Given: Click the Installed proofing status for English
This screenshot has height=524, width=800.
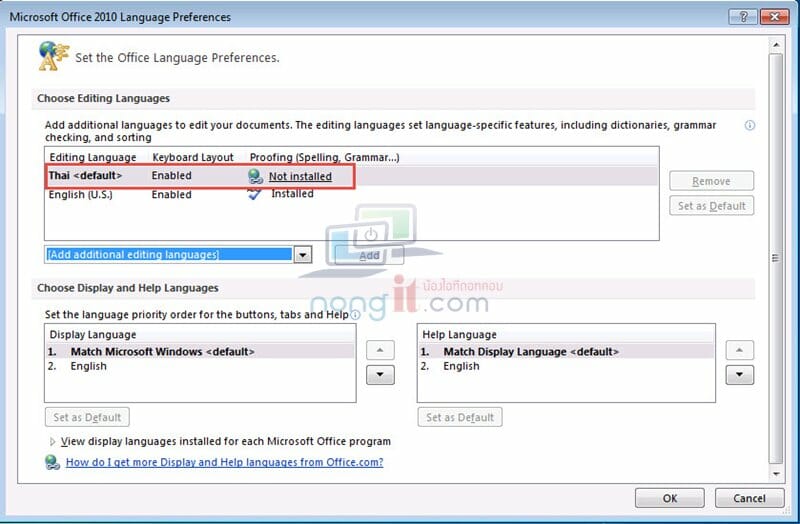Looking at the screenshot, I should click(x=292, y=194).
